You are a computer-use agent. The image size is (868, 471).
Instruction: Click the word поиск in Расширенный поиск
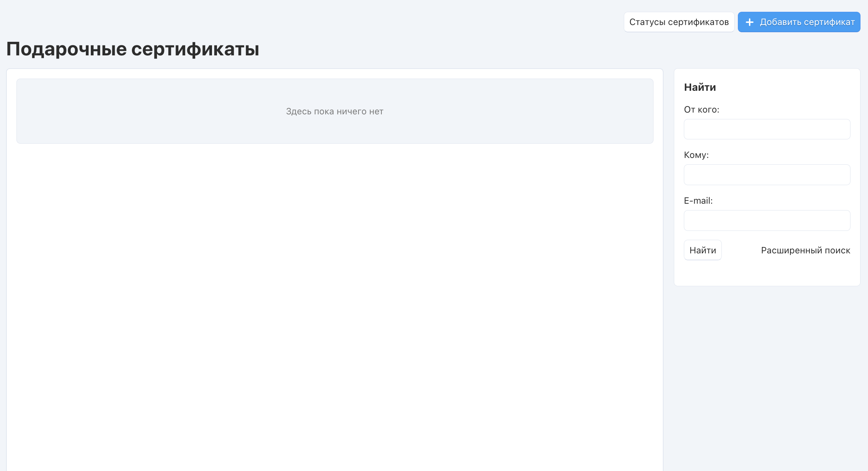click(837, 250)
